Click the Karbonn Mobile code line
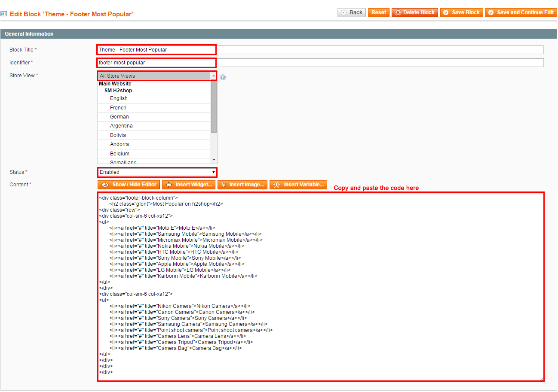The height and width of the screenshot is (392, 558). pos(183,276)
